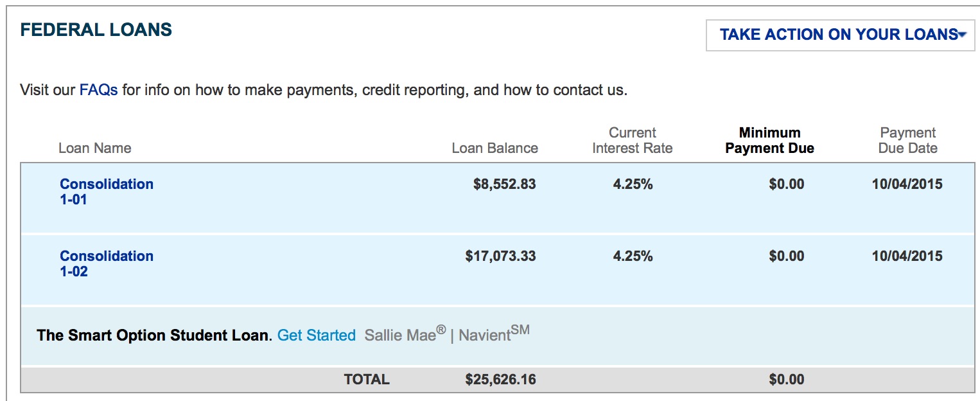Click the Minimum Payment Due column header
980x401 pixels.
coord(769,141)
